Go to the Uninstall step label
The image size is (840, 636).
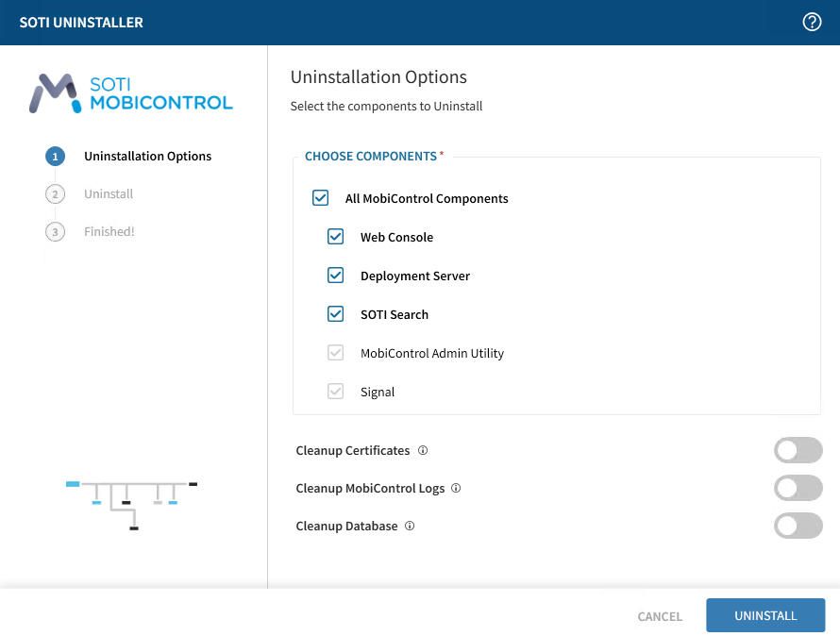(109, 194)
